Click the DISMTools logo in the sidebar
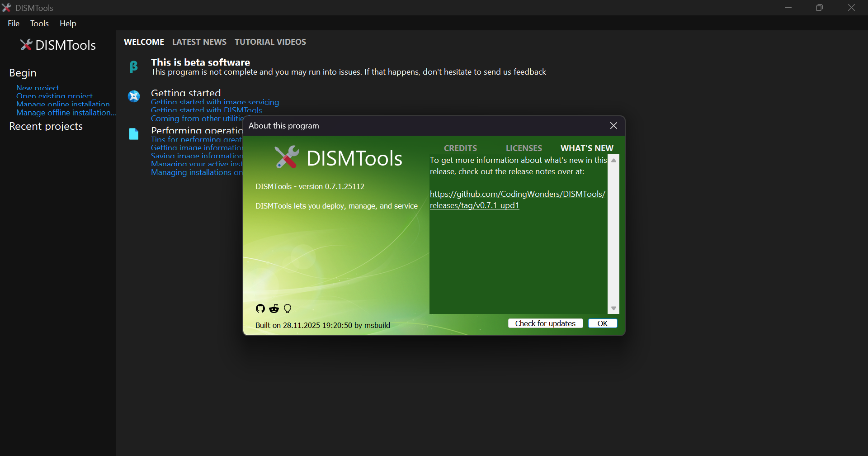The image size is (868, 456). coord(58,45)
